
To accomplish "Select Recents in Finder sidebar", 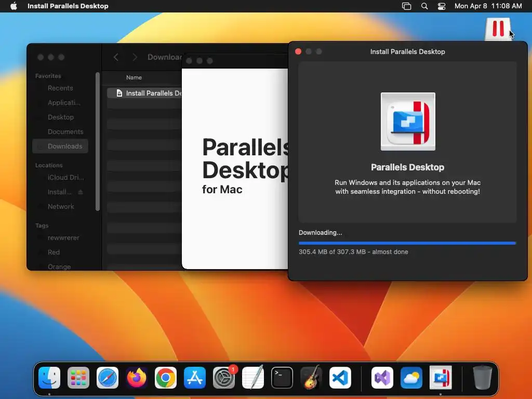I will coord(60,88).
